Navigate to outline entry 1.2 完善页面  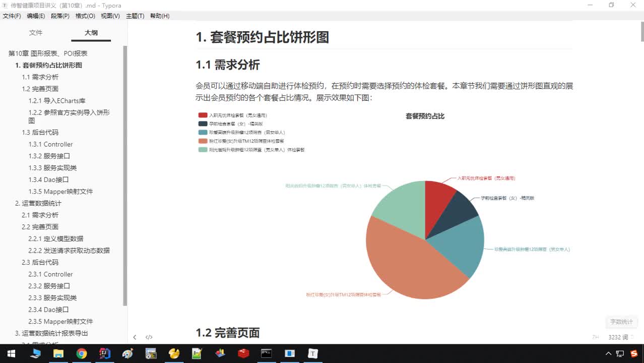click(40, 89)
